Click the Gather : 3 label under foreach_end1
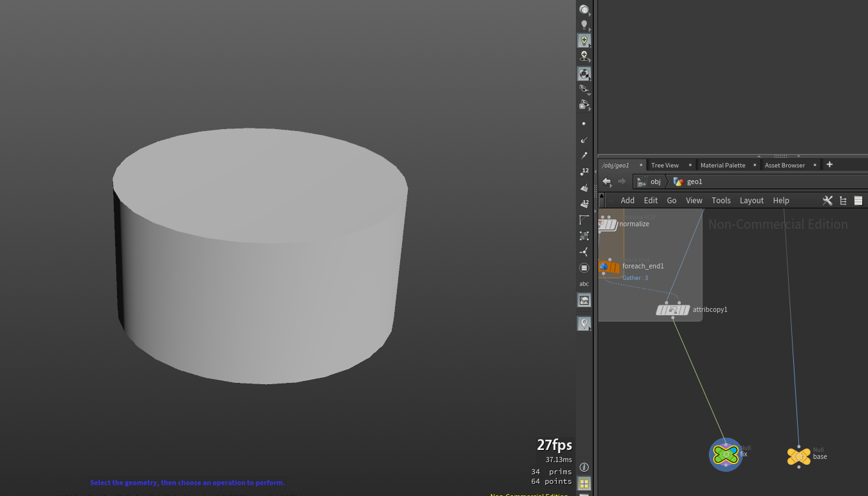 (635, 278)
